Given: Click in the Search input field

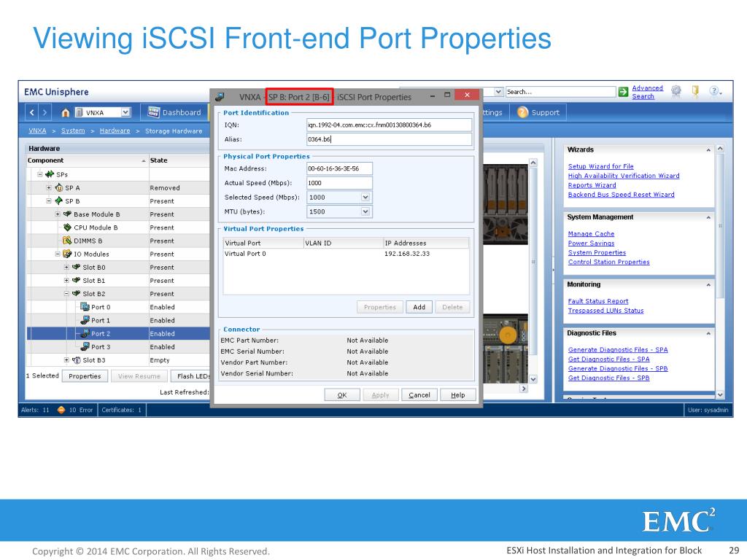Looking at the screenshot, I should (560, 91).
